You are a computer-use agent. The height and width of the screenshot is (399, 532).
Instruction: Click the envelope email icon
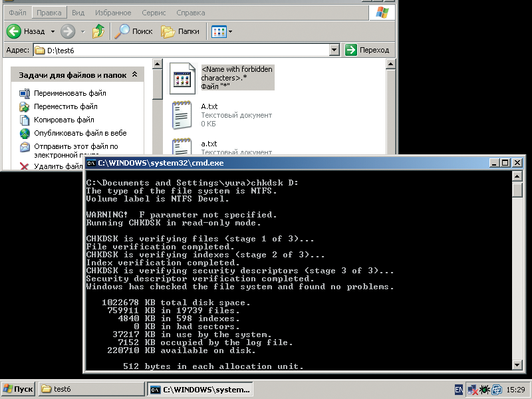(25, 147)
